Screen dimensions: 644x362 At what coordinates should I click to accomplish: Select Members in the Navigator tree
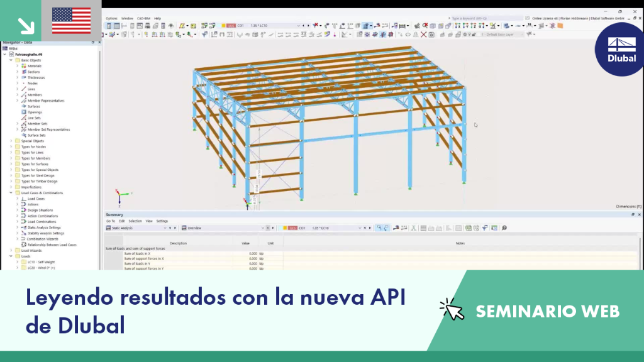(35, 95)
